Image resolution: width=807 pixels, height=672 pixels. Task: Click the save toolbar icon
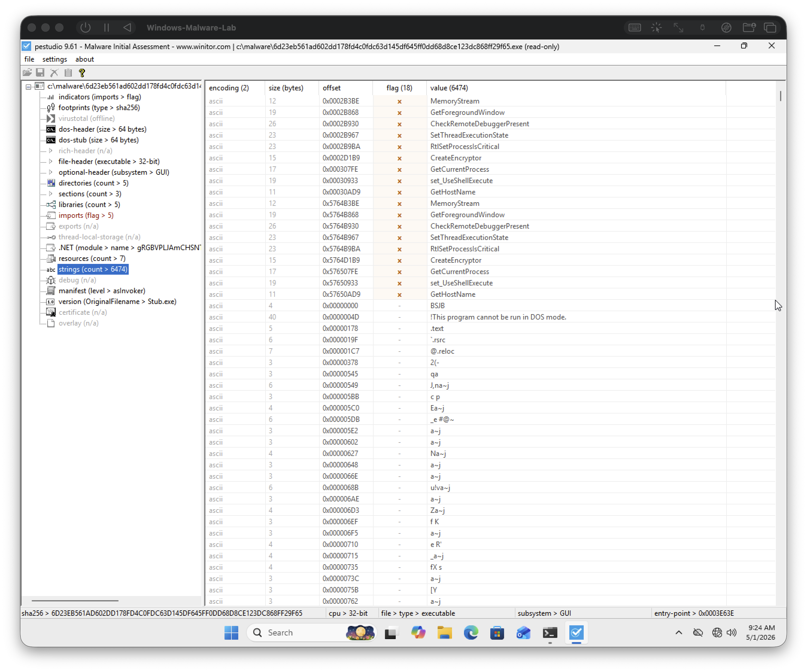[40, 72]
